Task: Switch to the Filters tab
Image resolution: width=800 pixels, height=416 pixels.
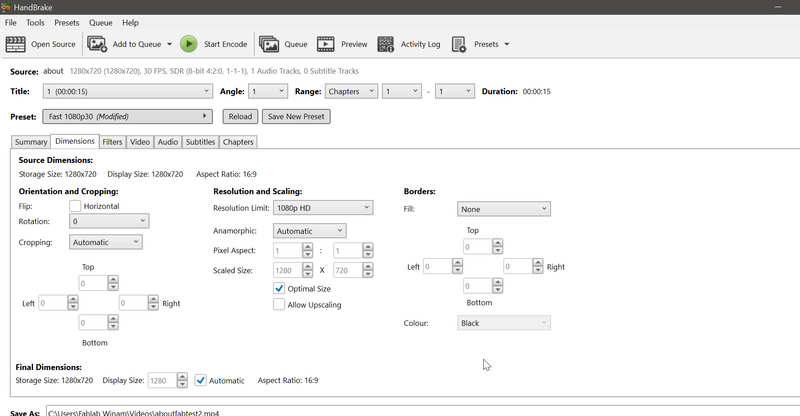Action: coord(112,142)
